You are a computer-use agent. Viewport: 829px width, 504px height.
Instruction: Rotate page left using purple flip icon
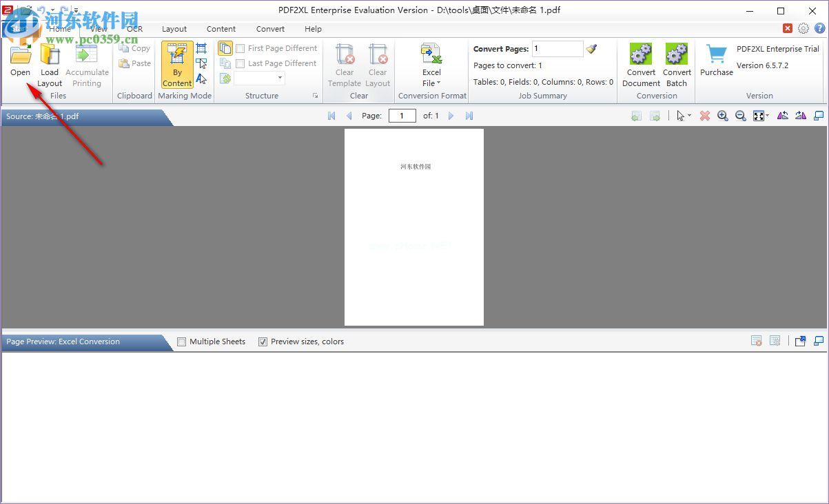tap(782, 116)
